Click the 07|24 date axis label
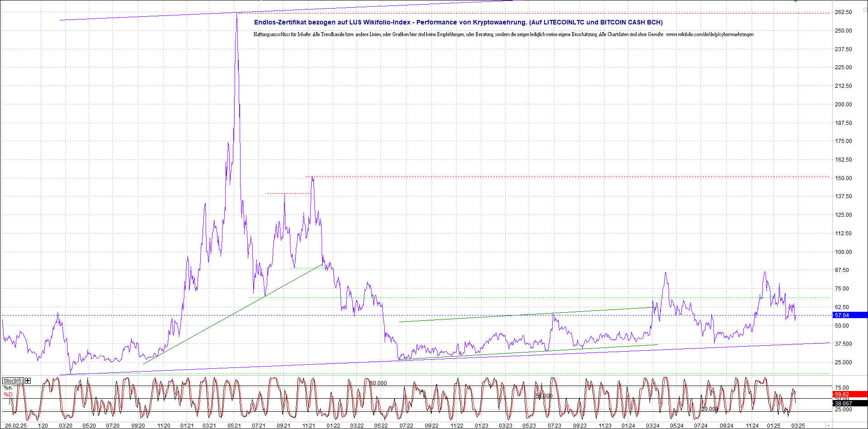868x429 pixels. click(x=701, y=426)
